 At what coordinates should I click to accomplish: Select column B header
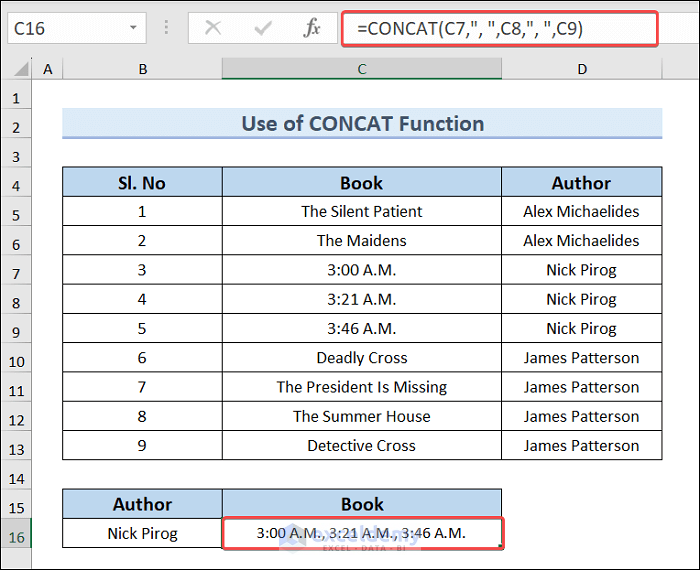[143, 69]
